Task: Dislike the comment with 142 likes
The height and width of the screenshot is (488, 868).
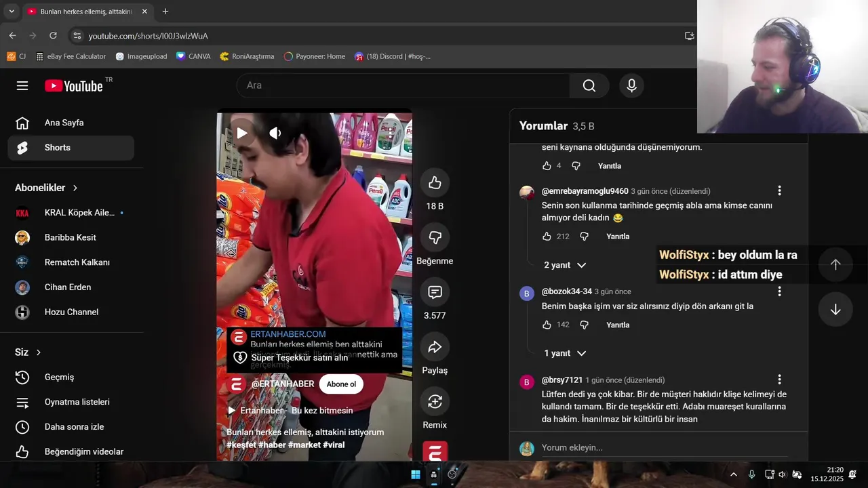Action: [x=584, y=325]
